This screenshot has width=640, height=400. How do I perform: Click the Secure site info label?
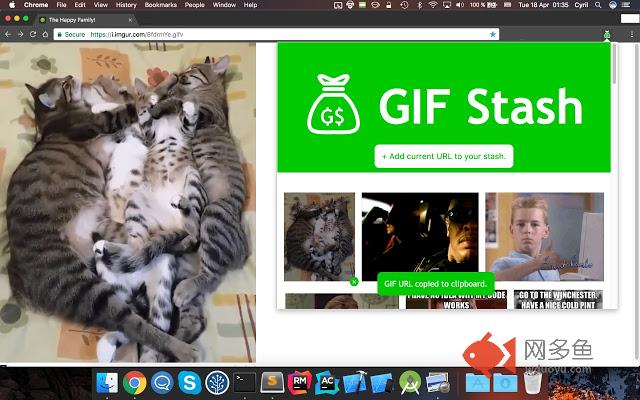coord(71,34)
